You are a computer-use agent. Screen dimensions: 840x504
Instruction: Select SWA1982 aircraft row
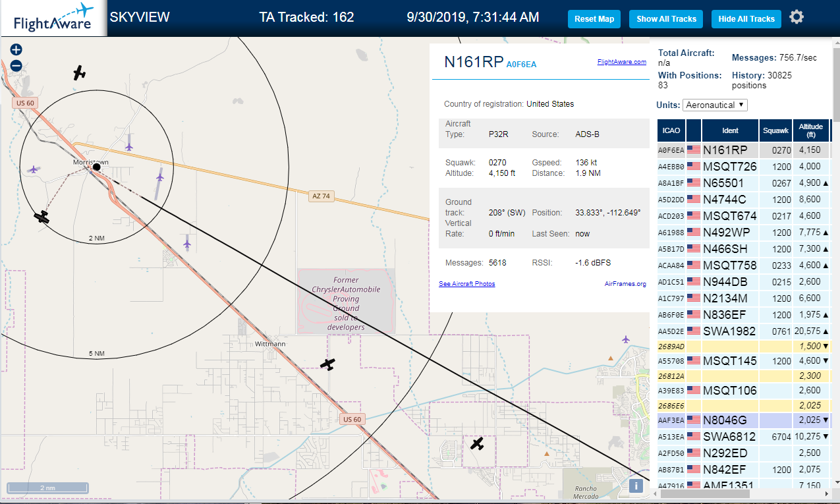pos(744,331)
